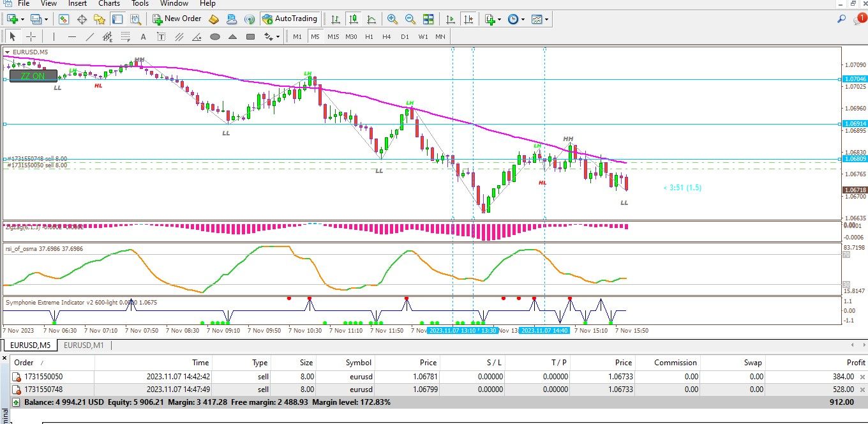Open the View menu

click(49, 4)
